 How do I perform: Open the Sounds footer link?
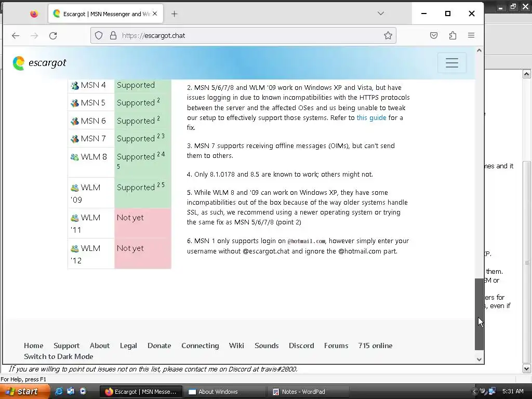pyautogui.click(x=267, y=345)
